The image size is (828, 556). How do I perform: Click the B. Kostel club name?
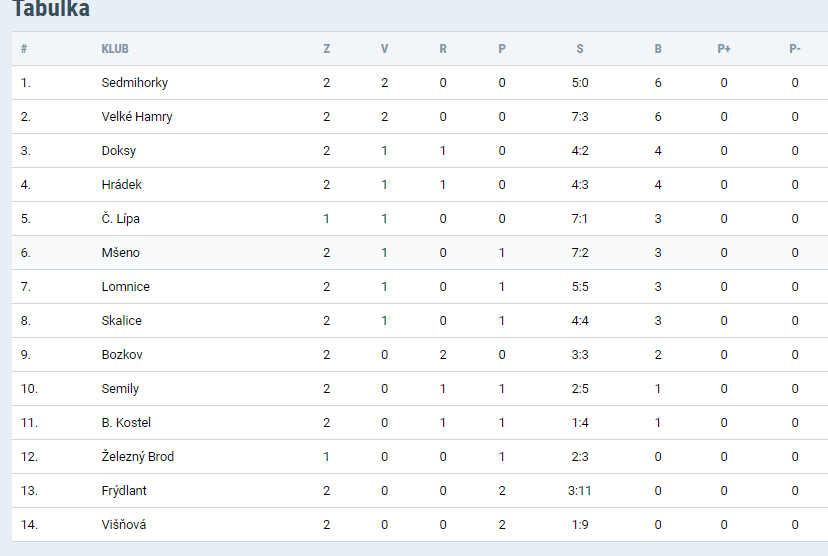pyautogui.click(x=126, y=423)
